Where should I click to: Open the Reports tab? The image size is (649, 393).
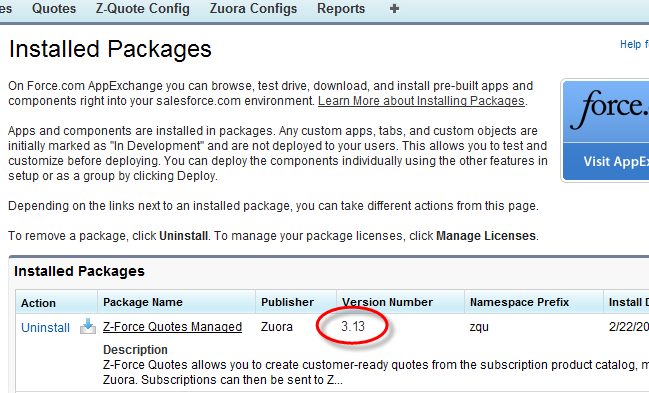coord(341,9)
